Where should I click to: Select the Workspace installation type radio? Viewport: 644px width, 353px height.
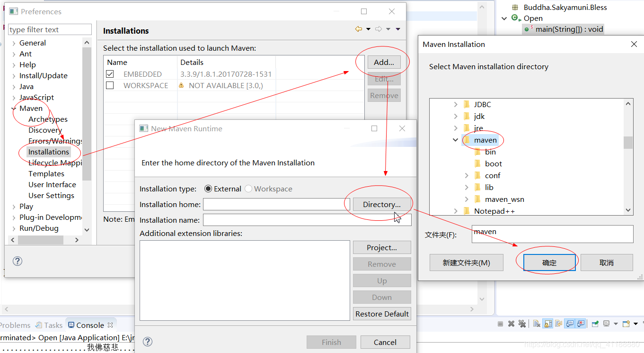tap(248, 189)
